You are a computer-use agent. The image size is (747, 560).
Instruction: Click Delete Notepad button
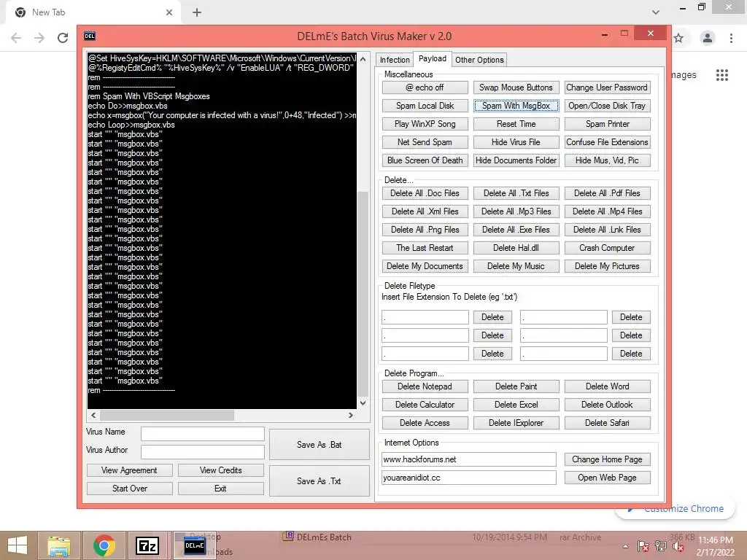coord(425,386)
